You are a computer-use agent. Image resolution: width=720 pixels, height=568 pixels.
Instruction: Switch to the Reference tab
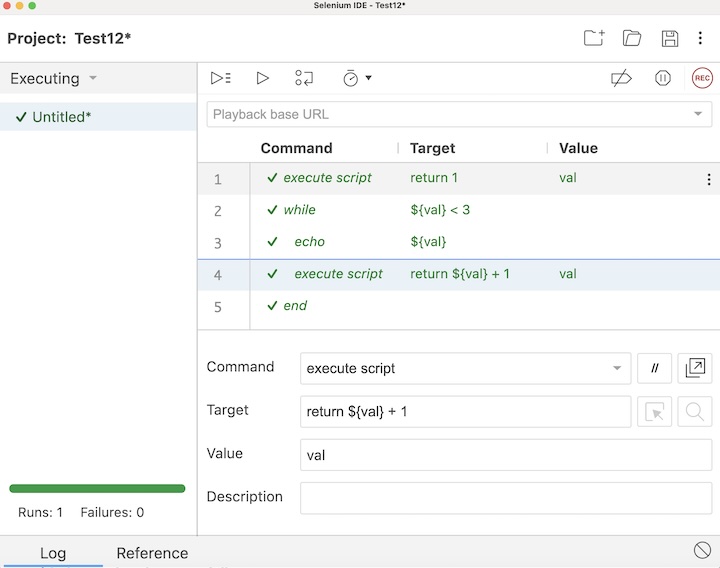point(152,553)
